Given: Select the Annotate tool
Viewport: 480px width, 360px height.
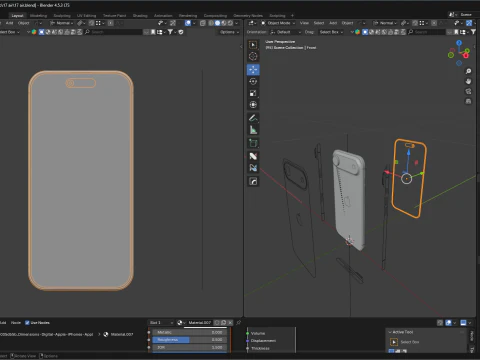Looking at the screenshot, I should click(x=253, y=118).
